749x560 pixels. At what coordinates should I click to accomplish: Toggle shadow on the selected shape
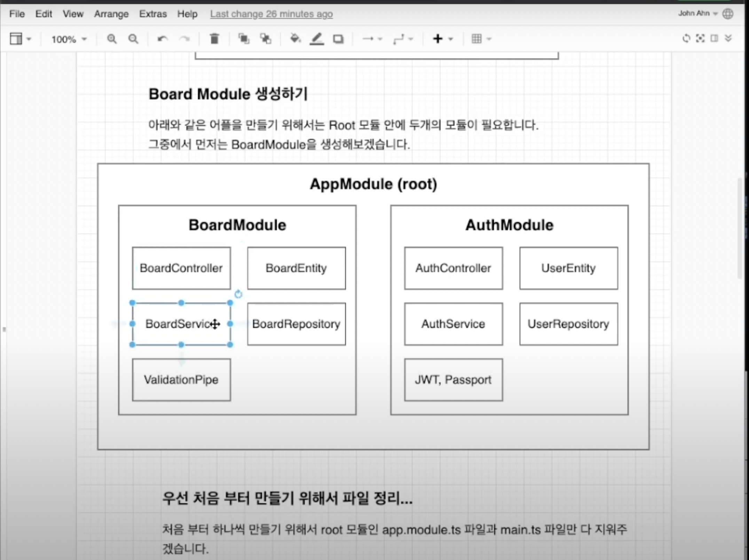tap(338, 39)
